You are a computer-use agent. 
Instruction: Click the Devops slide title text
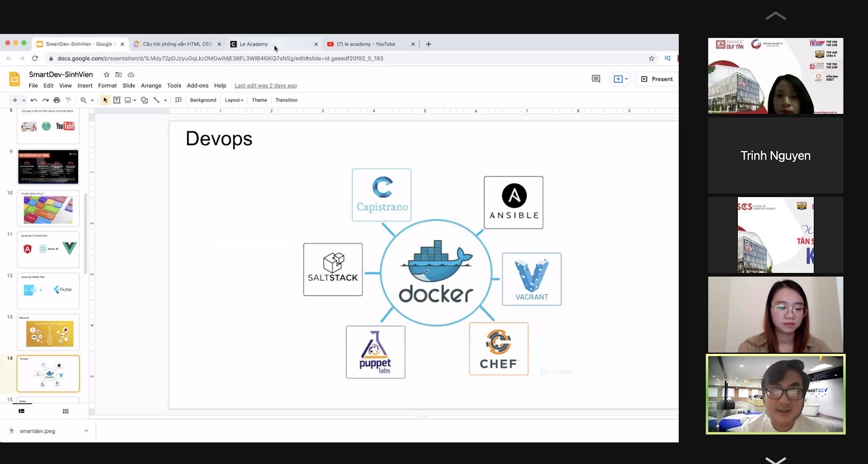pos(219,139)
